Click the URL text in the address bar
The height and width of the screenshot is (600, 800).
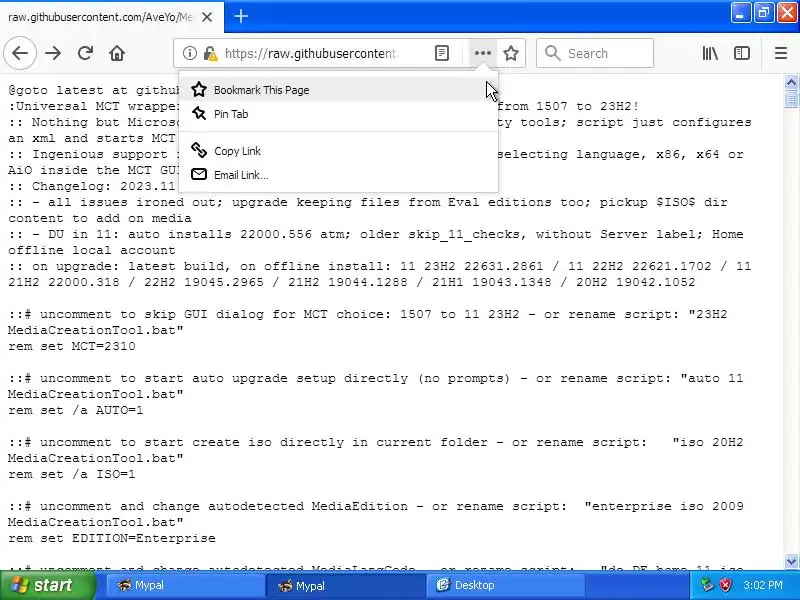(311, 53)
